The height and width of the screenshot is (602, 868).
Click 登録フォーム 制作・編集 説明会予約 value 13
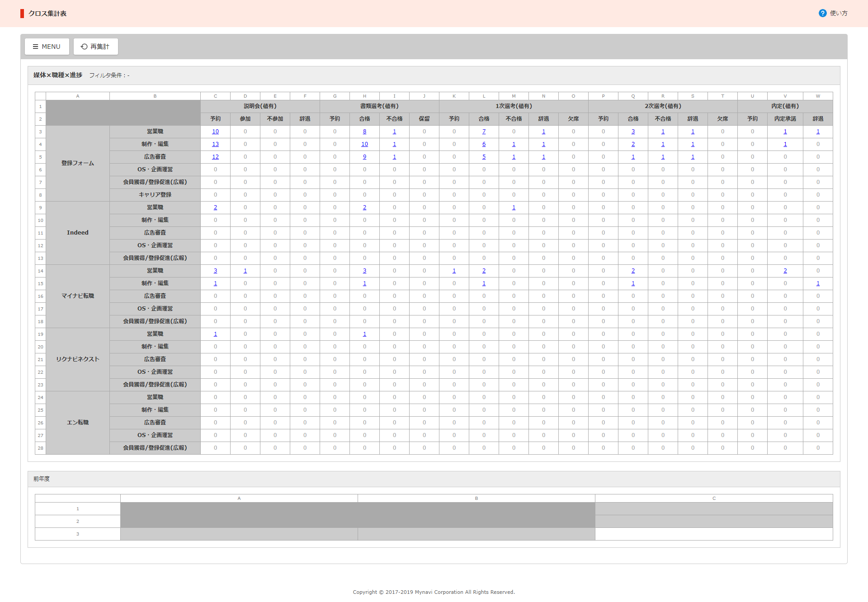pos(215,144)
